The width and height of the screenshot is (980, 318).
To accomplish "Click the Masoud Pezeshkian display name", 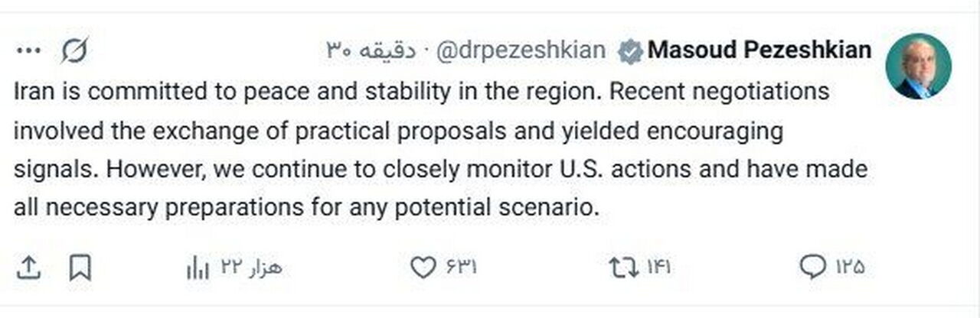I will (759, 50).
